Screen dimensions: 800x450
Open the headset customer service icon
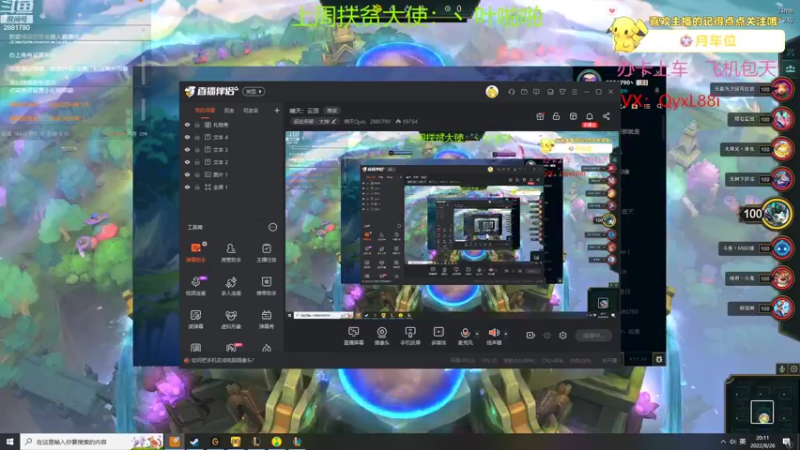pyautogui.click(x=511, y=92)
